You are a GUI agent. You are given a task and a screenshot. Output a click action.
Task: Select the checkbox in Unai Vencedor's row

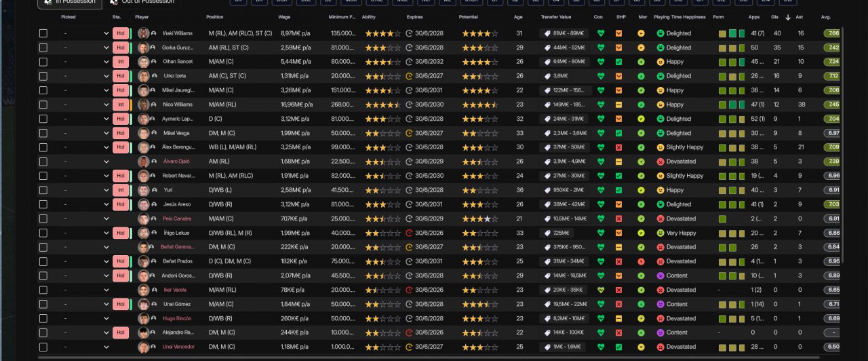coord(43,347)
